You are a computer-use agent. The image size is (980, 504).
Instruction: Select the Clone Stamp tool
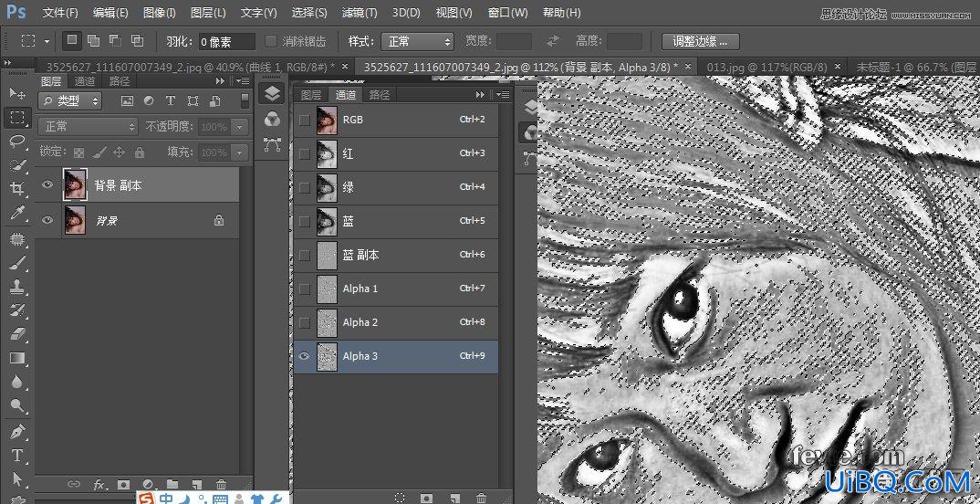17,287
